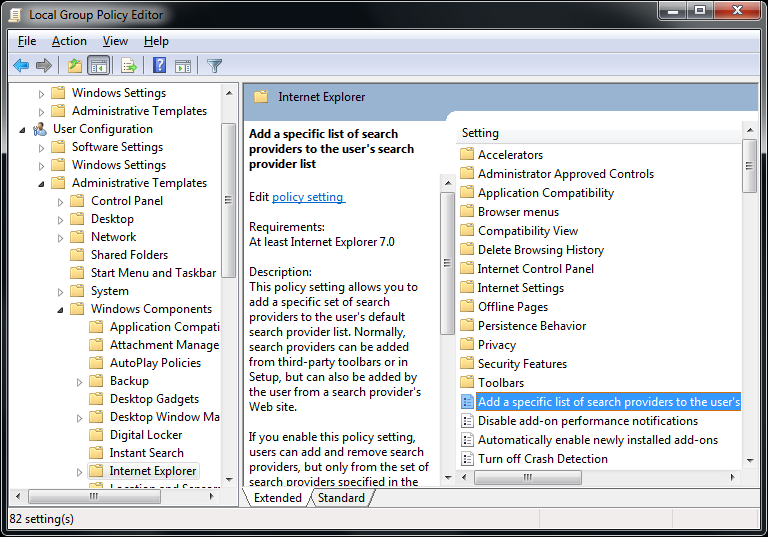
Task: Click the Setting column header
Action: [x=600, y=133]
